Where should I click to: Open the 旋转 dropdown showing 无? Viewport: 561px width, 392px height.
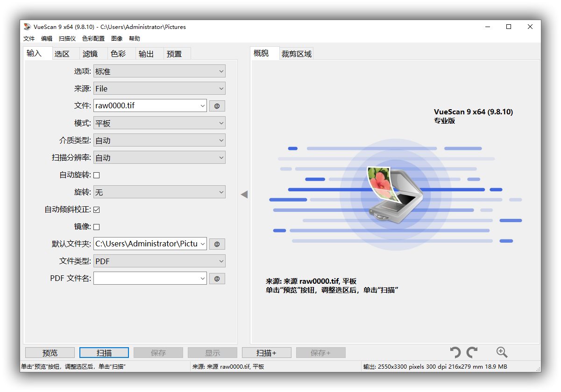tap(159, 192)
